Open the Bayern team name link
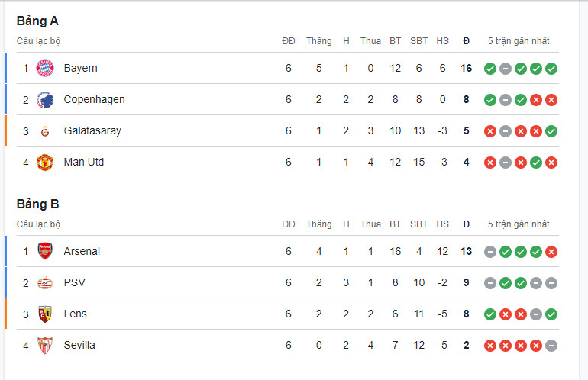 click(x=81, y=68)
